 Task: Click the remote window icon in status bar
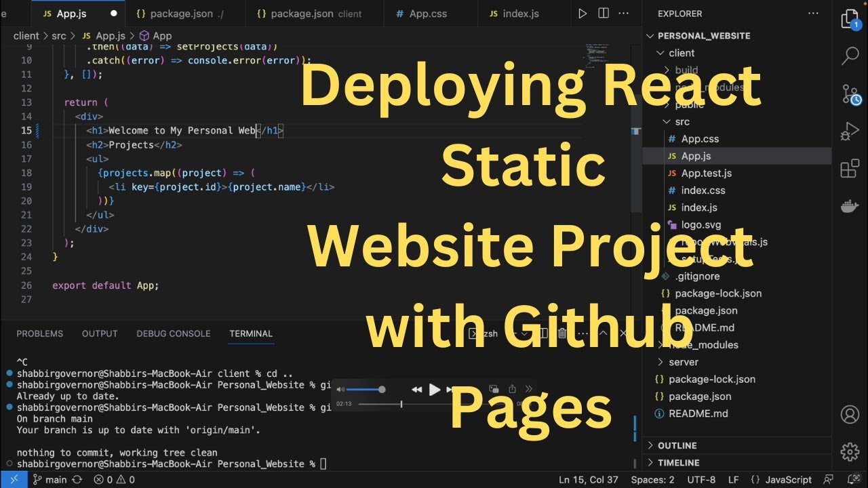pyautogui.click(x=14, y=479)
